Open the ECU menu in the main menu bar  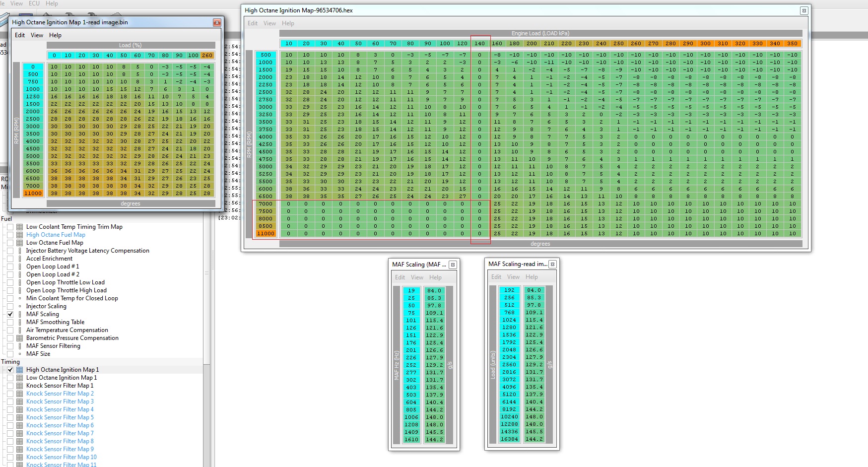(34, 3)
